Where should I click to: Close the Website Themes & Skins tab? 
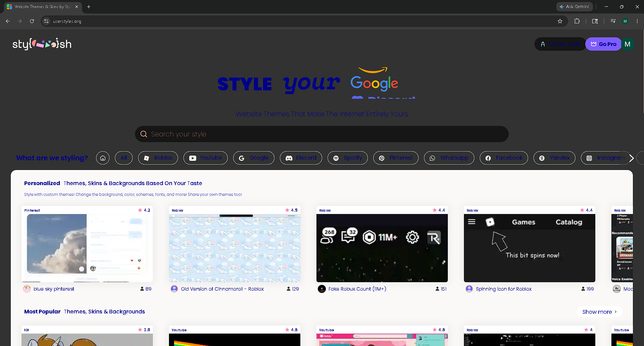77,7
